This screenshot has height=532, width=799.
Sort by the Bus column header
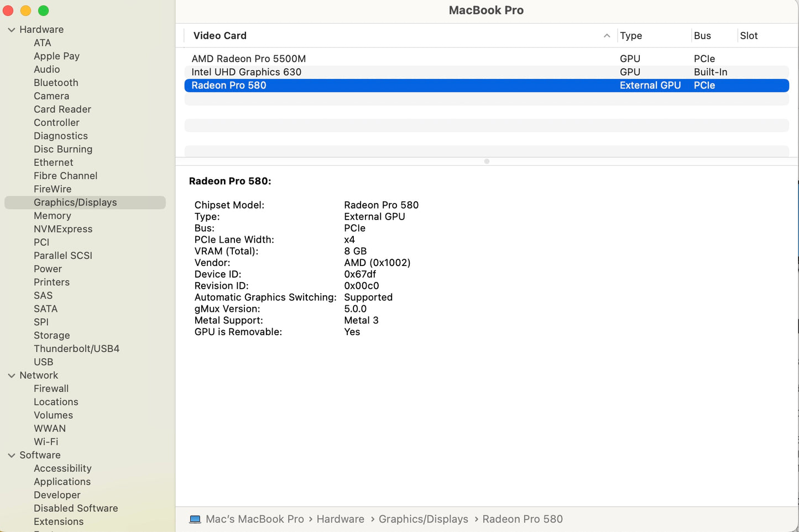(x=702, y=36)
